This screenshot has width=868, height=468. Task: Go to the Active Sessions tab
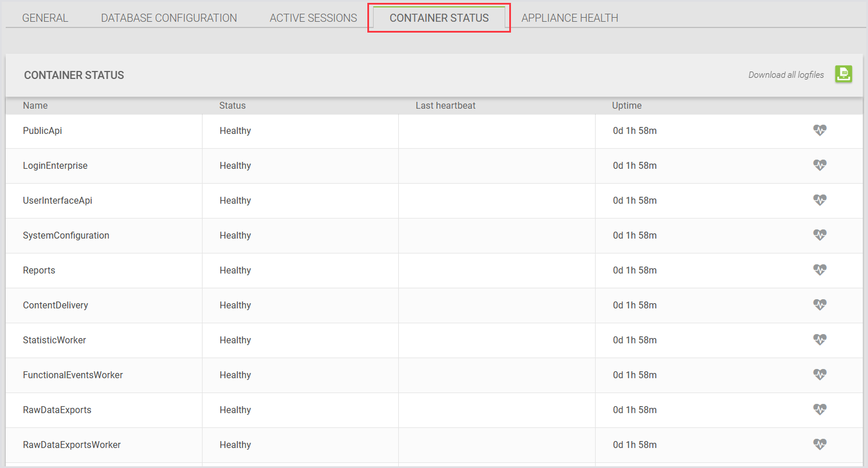pos(313,18)
